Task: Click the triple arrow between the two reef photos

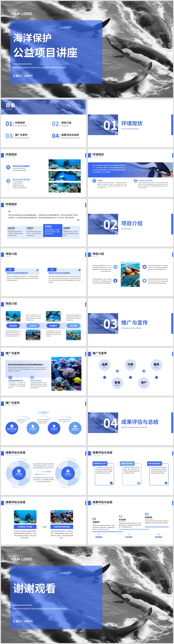Action: (x=44, y=527)
